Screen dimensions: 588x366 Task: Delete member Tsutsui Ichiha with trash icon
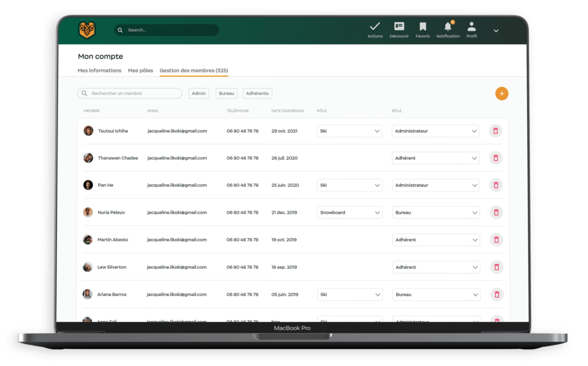pos(496,131)
